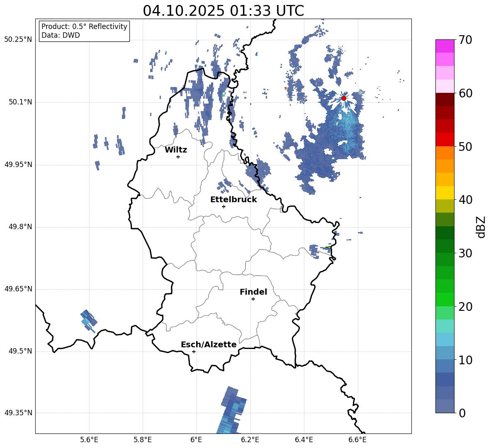491x448 pixels.
Task: Click the Wiltz city label
Action: pyautogui.click(x=176, y=150)
